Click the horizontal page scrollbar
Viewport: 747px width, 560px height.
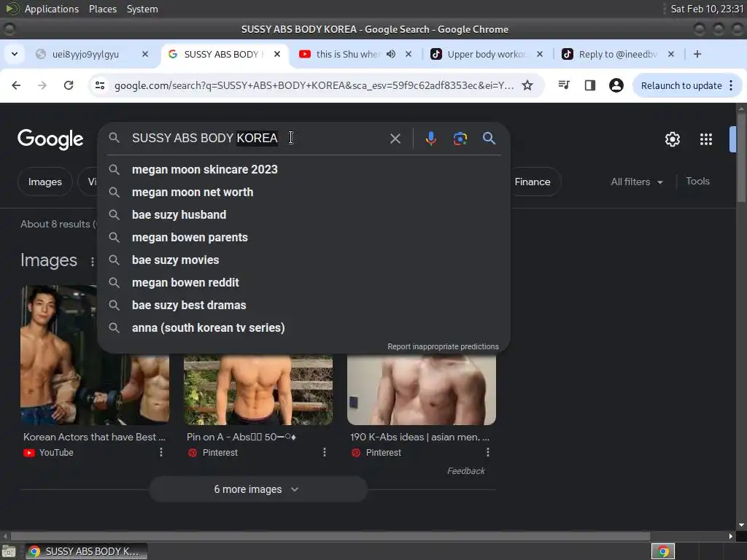(x=330, y=536)
